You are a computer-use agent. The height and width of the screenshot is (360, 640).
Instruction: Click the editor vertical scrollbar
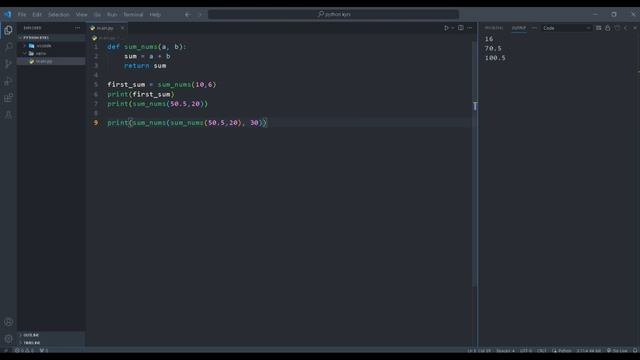tap(475, 163)
